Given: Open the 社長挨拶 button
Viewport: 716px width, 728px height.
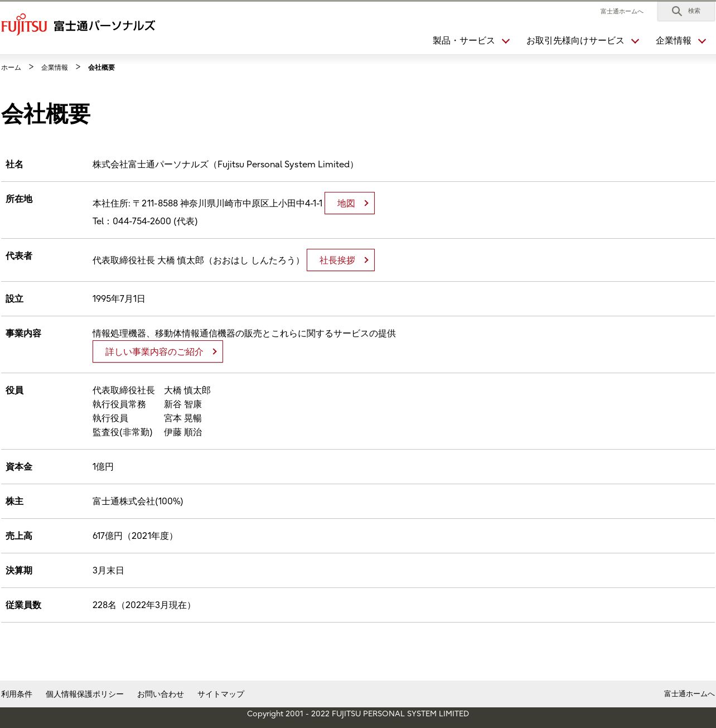Looking at the screenshot, I should pyautogui.click(x=341, y=260).
